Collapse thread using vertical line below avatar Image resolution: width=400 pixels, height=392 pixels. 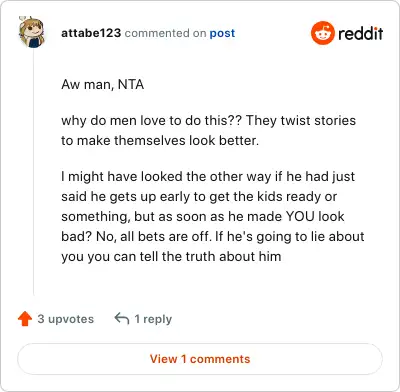coord(34,172)
